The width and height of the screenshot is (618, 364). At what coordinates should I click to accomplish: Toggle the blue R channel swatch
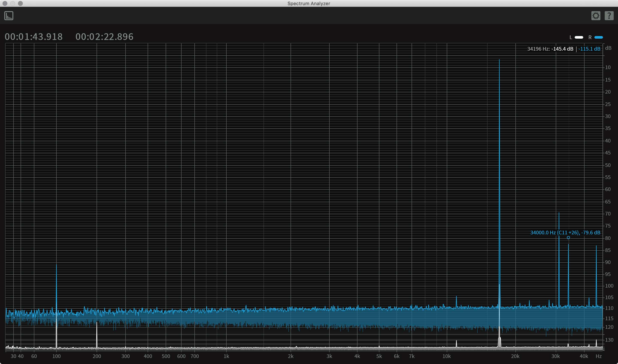[599, 37]
